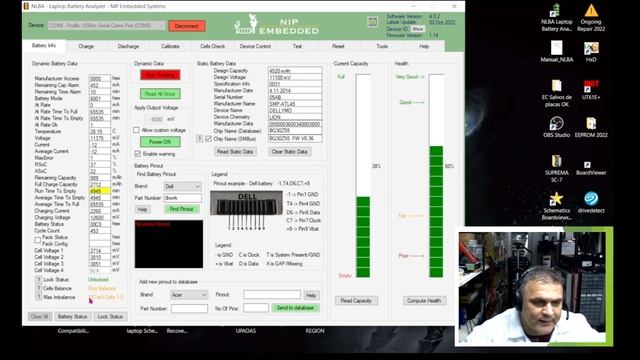Click Help button under Part Number

[142, 209]
